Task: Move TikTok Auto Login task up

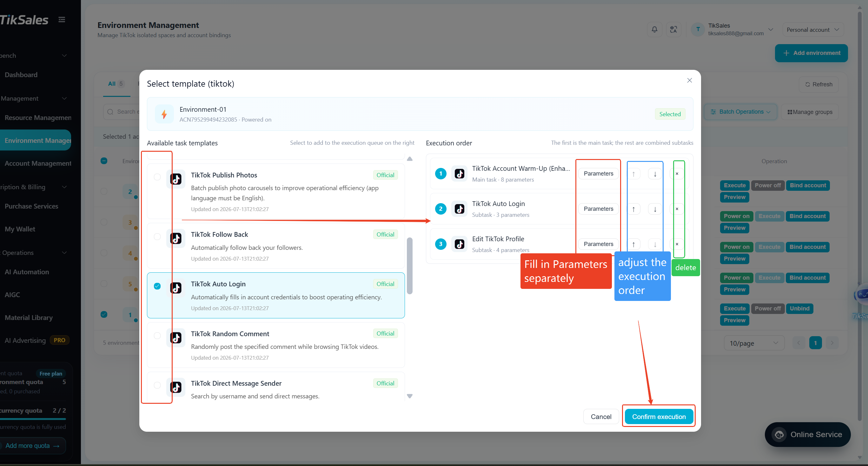Action: click(633, 209)
